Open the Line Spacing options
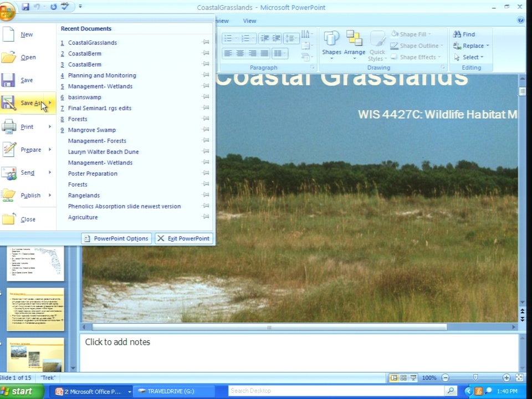 pos(291,38)
